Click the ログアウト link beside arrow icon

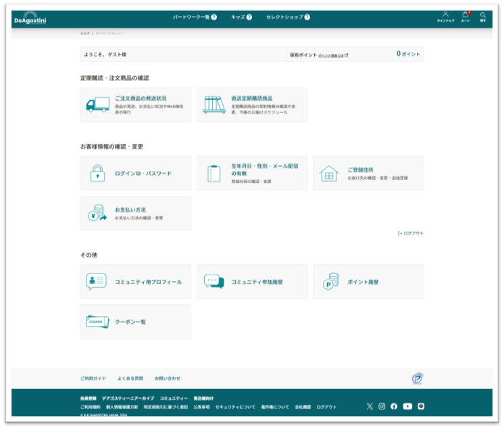coord(411,233)
